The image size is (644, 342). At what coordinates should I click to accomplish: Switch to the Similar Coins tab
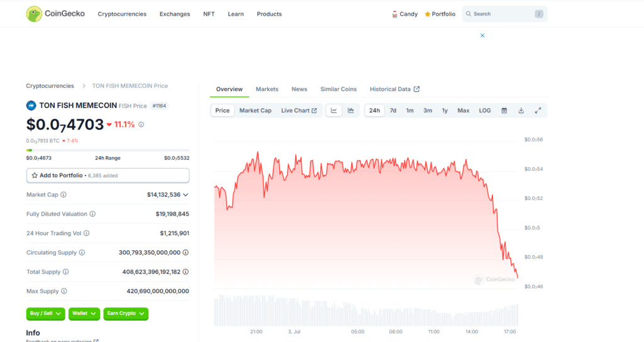click(x=338, y=89)
